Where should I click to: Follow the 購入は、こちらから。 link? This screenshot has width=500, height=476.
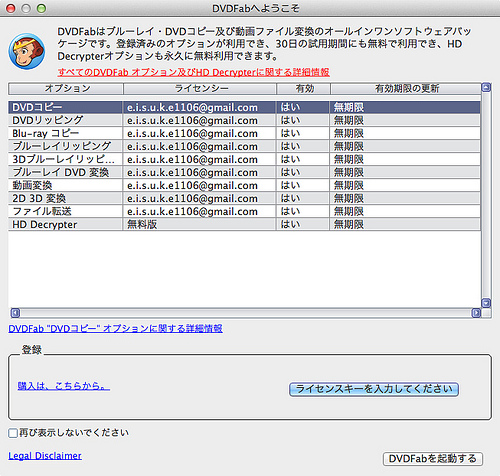tap(64, 386)
